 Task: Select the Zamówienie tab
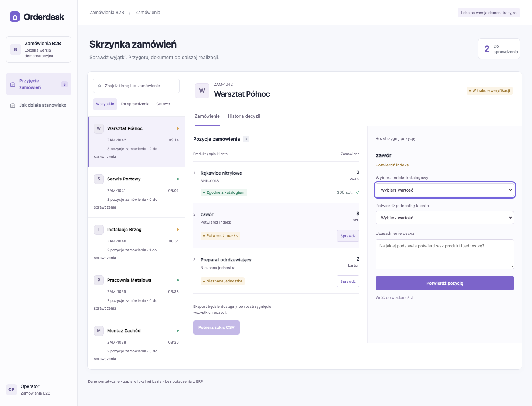207,116
